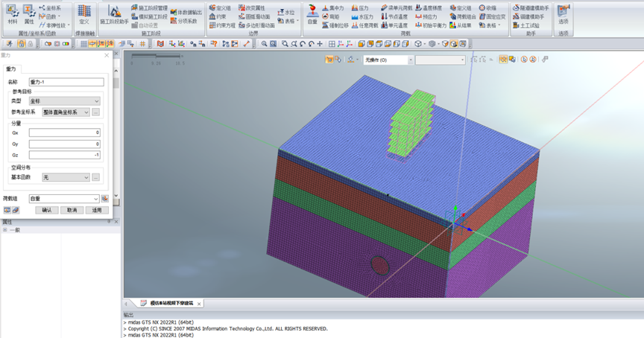Image resolution: width=644 pixels, height=338 pixels.
Task: Click the eraser icon beside preview icon
Action: [x=16, y=210]
